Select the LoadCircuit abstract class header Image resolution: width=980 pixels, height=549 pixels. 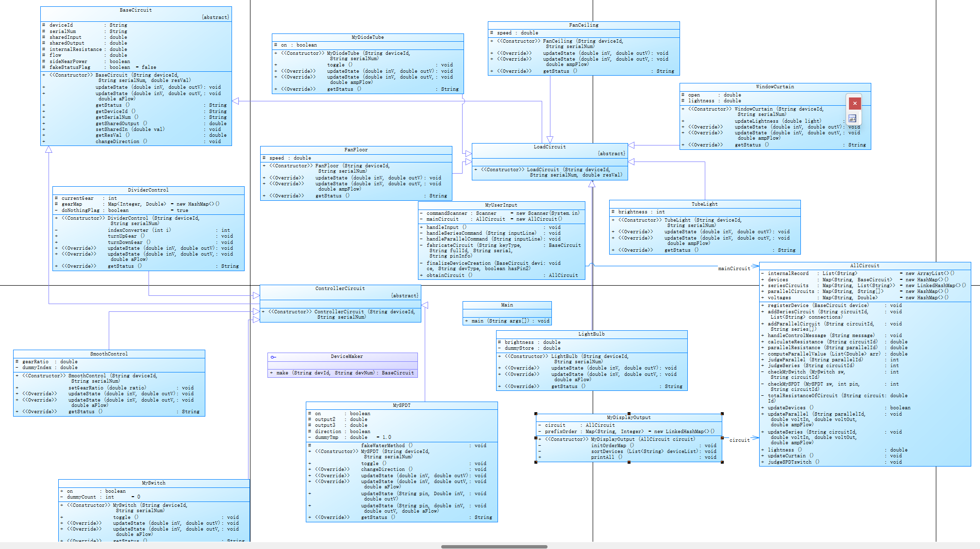[550, 150]
